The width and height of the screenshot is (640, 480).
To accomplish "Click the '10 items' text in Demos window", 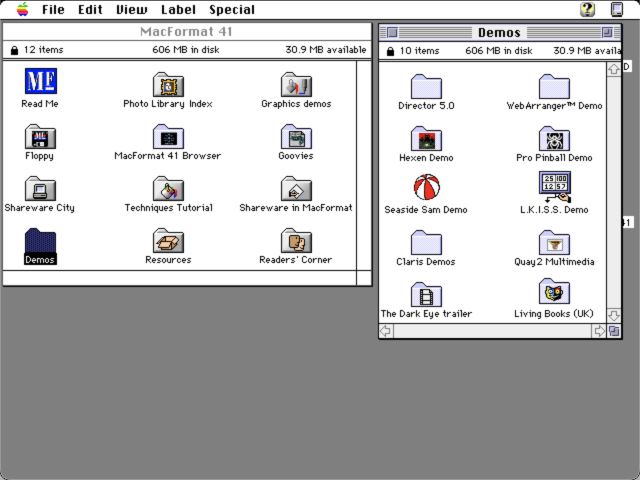I will pos(419,51).
